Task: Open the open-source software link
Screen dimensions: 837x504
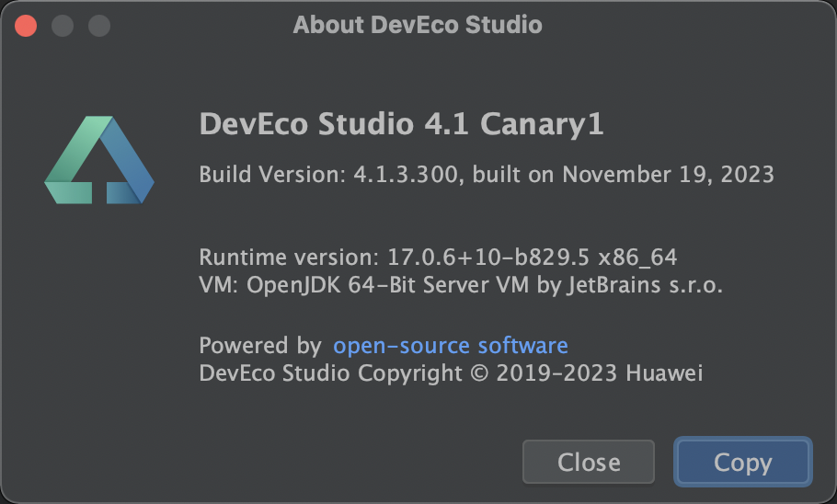Action: pyautogui.click(x=450, y=346)
